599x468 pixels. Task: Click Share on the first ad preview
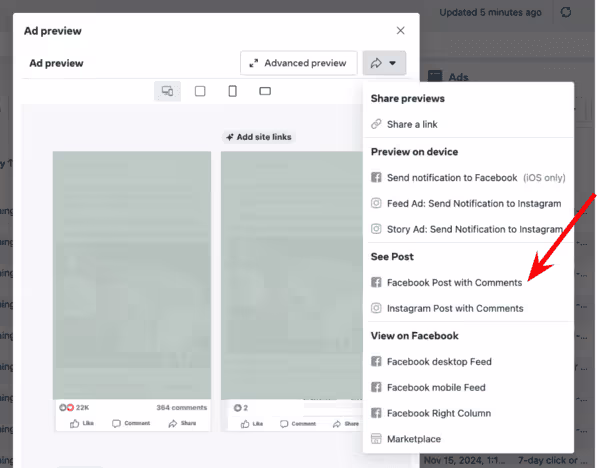(182, 423)
